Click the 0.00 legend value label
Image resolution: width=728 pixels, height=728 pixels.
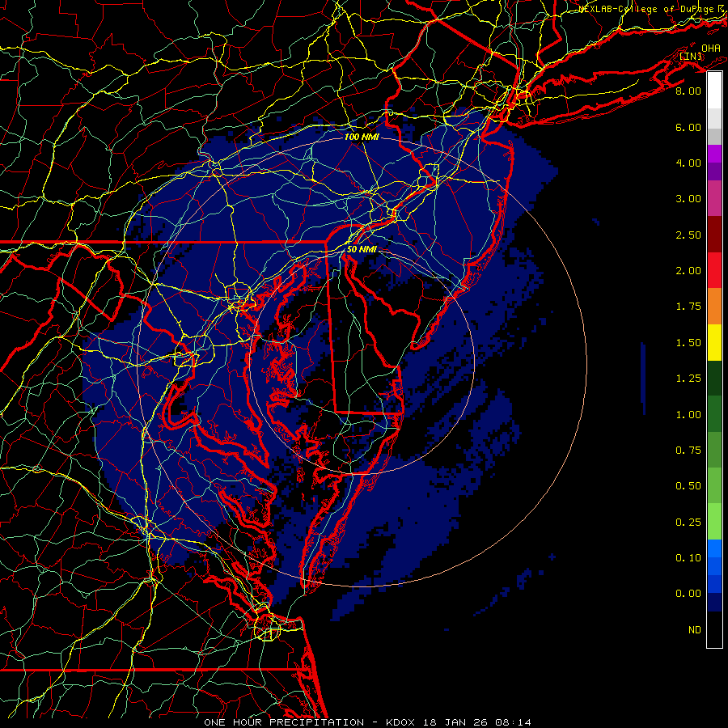tap(688, 594)
